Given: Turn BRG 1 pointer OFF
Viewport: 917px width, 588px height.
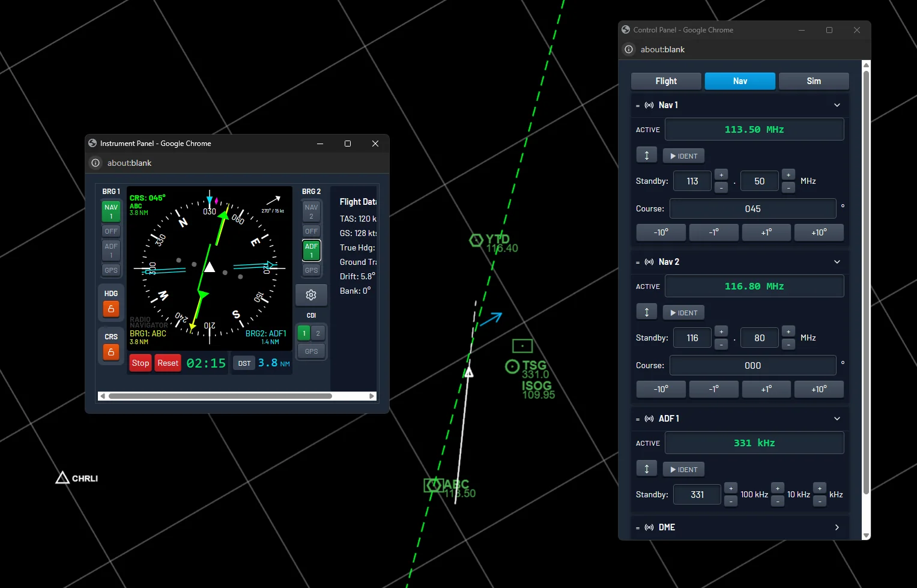Looking at the screenshot, I should click(x=111, y=231).
